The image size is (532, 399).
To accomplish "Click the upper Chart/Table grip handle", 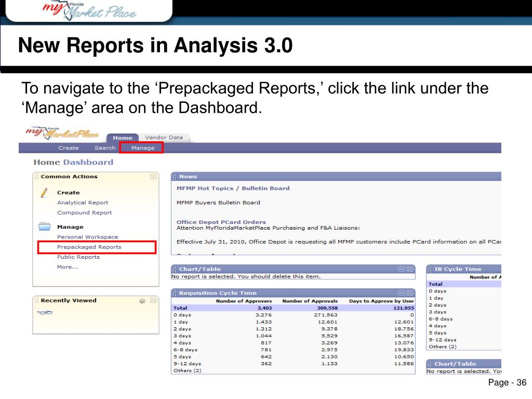I will click(175, 269).
